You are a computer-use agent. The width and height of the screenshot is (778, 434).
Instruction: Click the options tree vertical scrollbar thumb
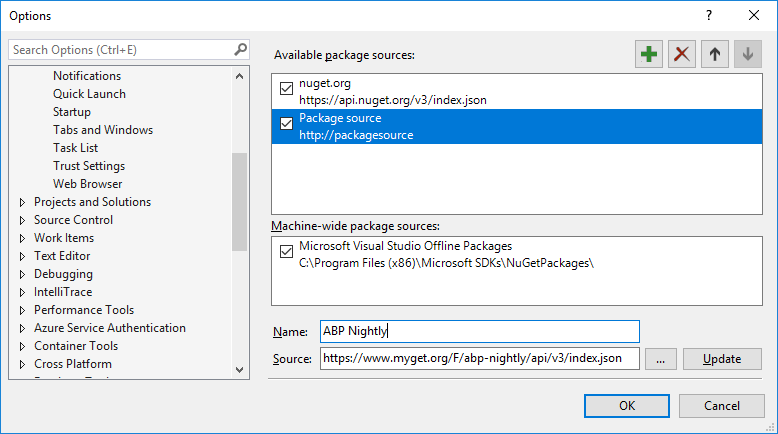(x=239, y=200)
